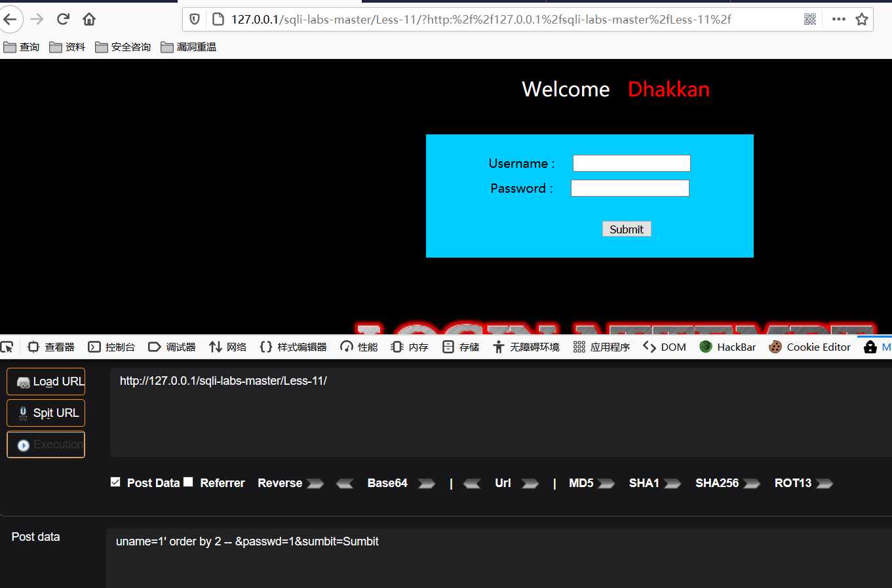Open the HackBar devtools tab
892x588 pixels.
pyautogui.click(x=727, y=347)
